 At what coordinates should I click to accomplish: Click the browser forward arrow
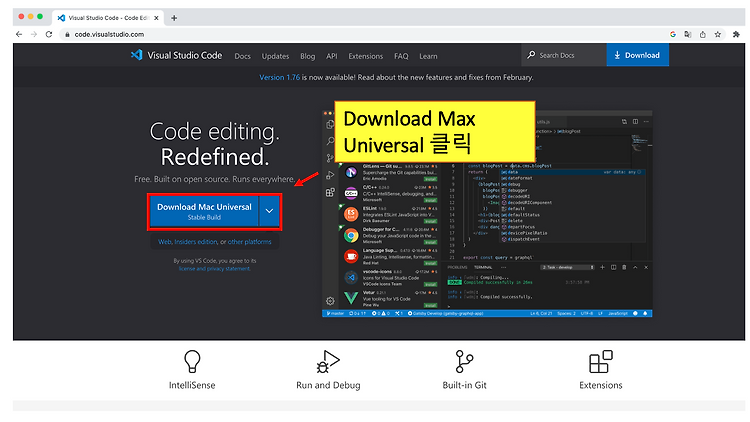coord(33,34)
